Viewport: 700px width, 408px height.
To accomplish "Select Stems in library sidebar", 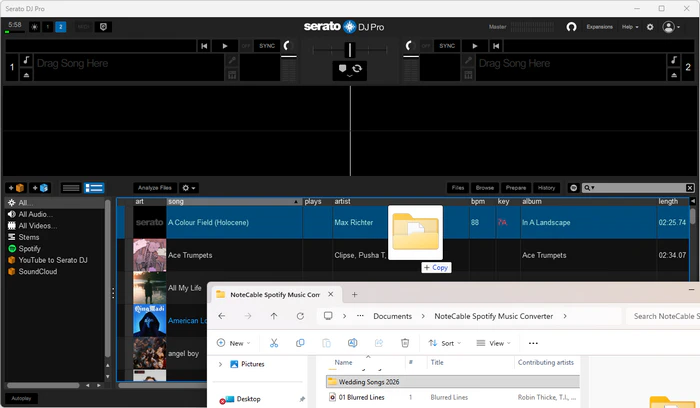I will click(x=55, y=237).
